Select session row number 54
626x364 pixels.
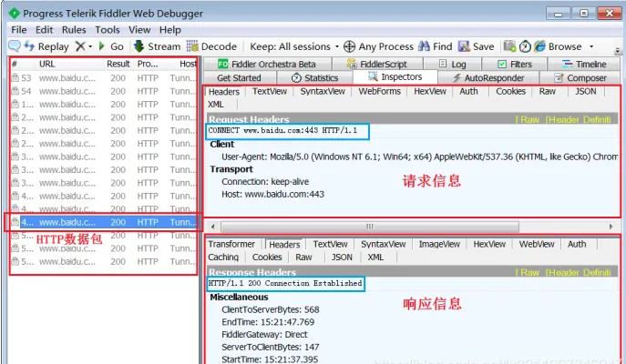coord(104,91)
